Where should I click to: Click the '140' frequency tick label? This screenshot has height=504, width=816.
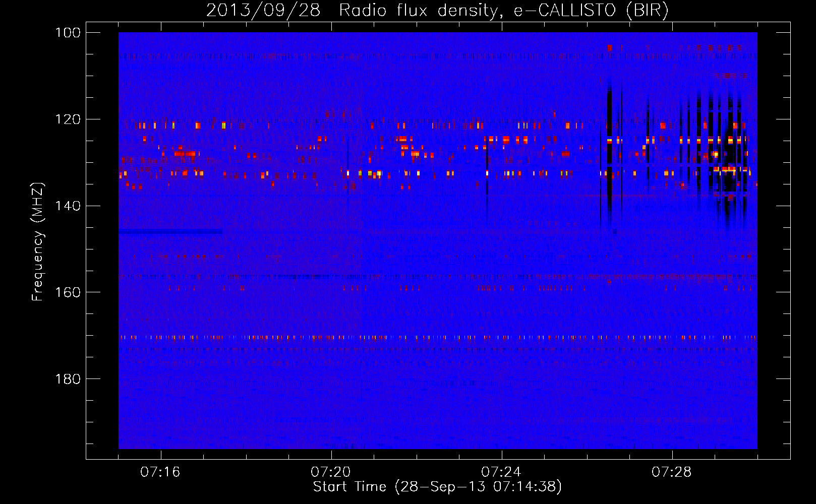[x=68, y=206]
